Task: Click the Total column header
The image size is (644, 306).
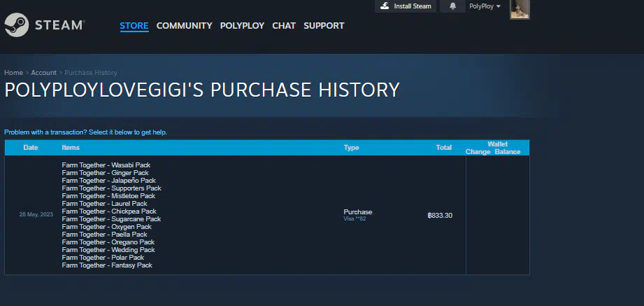Action: [x=443, y=148]
